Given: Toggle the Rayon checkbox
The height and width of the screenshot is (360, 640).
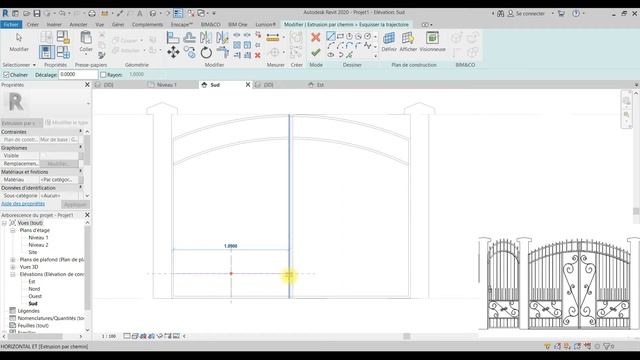Looking at the screenshot, I should (103, 75).
